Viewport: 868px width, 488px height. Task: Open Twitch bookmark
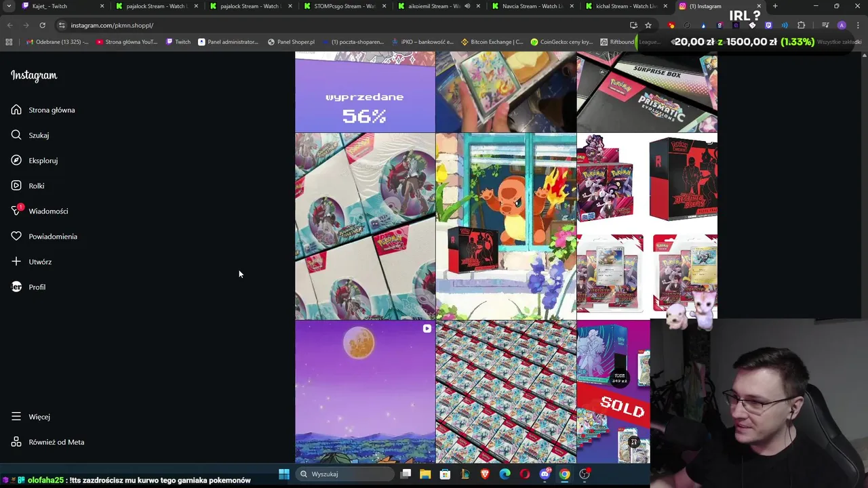[x=178, y=42]
